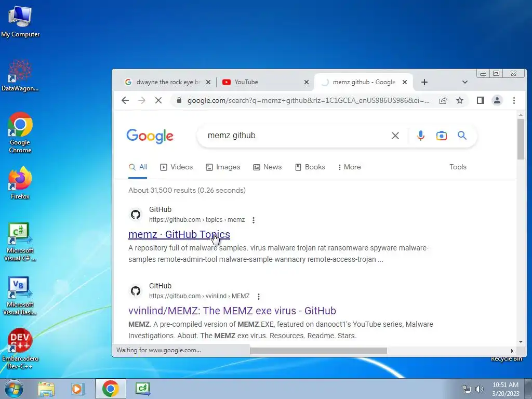The image size is (532, 399).
Task: Click the Chrome address bar URL
Action: pyautogui.click(x=308, y=100)
